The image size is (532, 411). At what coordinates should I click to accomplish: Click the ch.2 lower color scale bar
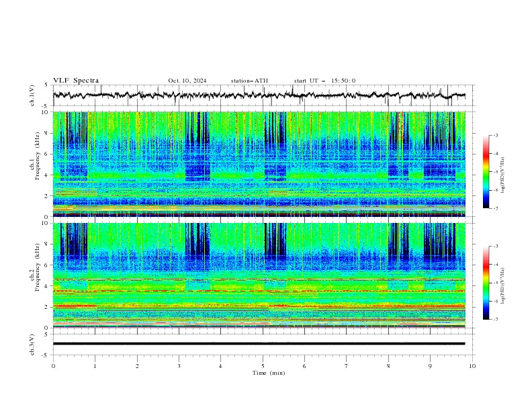tap(486, 283)
